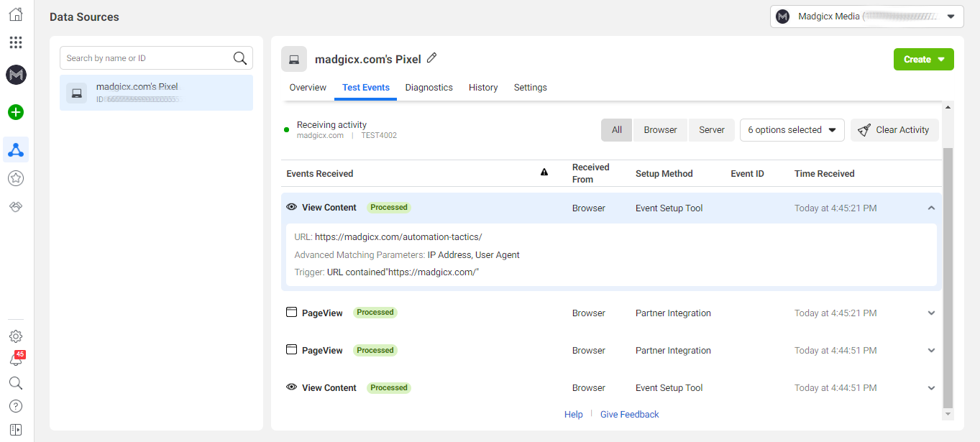This screenshot has height=442, width=980.
Task: Click the events list vertical scrollbar
Action: [x=948, y=277]
